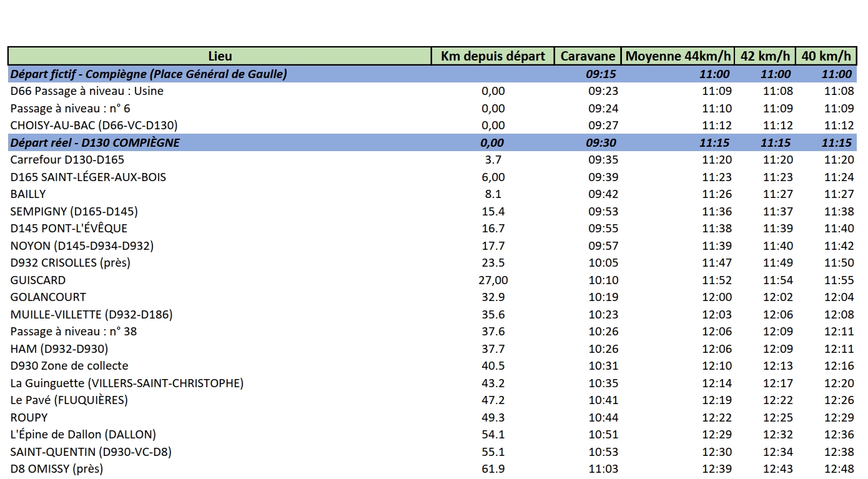Image resolution: width=868 pixels, height=479 pixels.
Task: Select the 'Départ réel - D130 COMPIÈGNE' row
Action: pyautogui.click(x=95, y=142)
